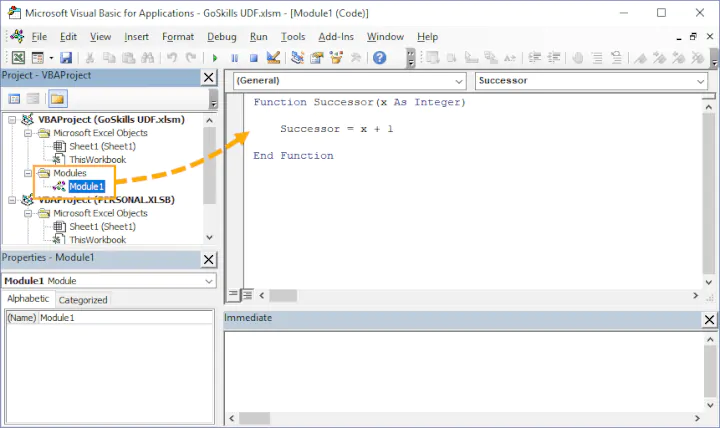Click the Cut scissors icon

click(90, 58)
